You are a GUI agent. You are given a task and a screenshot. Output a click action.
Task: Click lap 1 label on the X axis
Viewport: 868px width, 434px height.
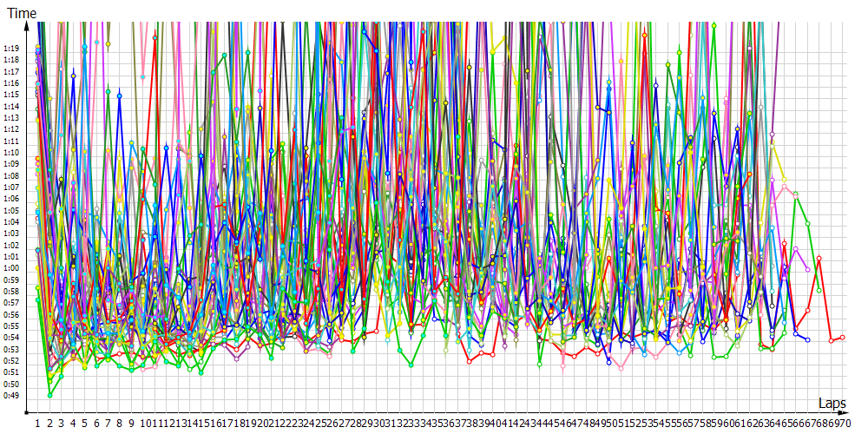(x=38, y=423)
